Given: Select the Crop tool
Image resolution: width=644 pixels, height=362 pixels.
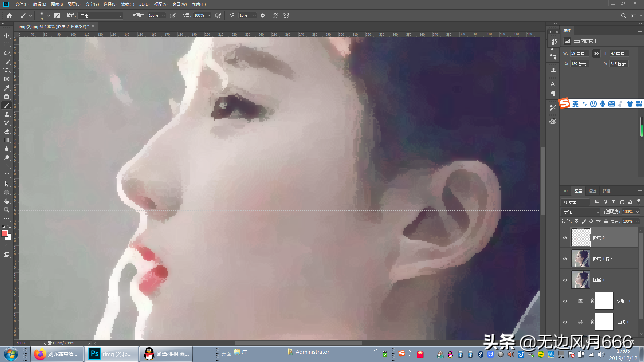Looking at the screenshot, I should pyautogui.click(x=7, y=70).
